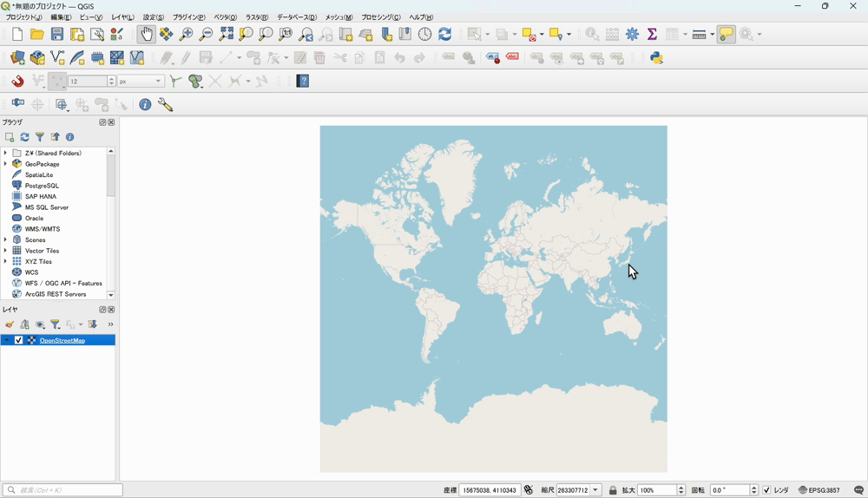Image resolution: width=868 pixels, height=498 pixels.
Task: Click the Statistical Summary sigma icon
Action: pos(652,35)
